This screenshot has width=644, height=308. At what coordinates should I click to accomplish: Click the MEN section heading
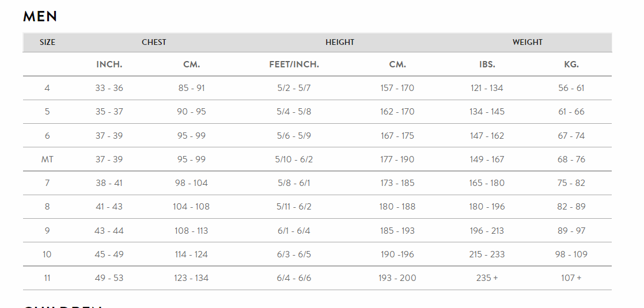40,17
